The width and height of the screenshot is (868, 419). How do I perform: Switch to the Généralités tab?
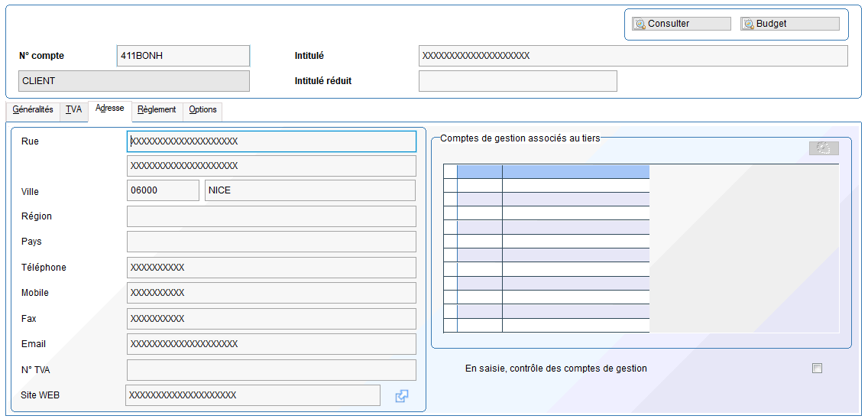33,110
